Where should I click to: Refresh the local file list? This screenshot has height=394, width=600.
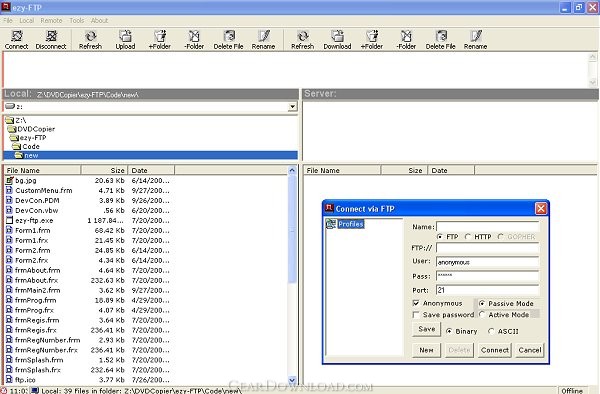tap(90, 40)
